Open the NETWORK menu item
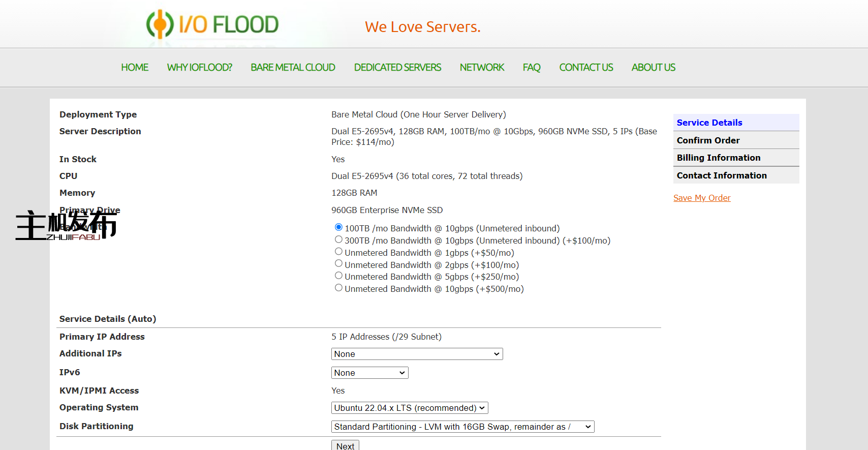 pos(482,68)
